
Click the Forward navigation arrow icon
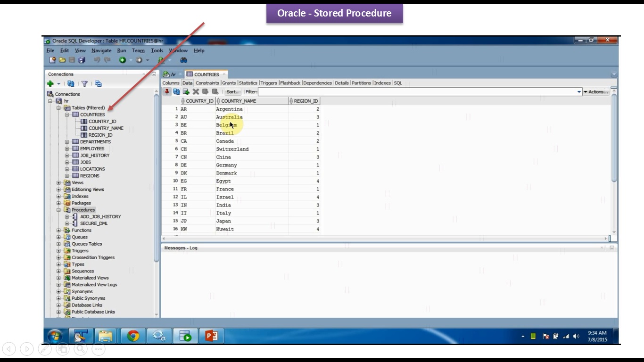pos(139,60)
